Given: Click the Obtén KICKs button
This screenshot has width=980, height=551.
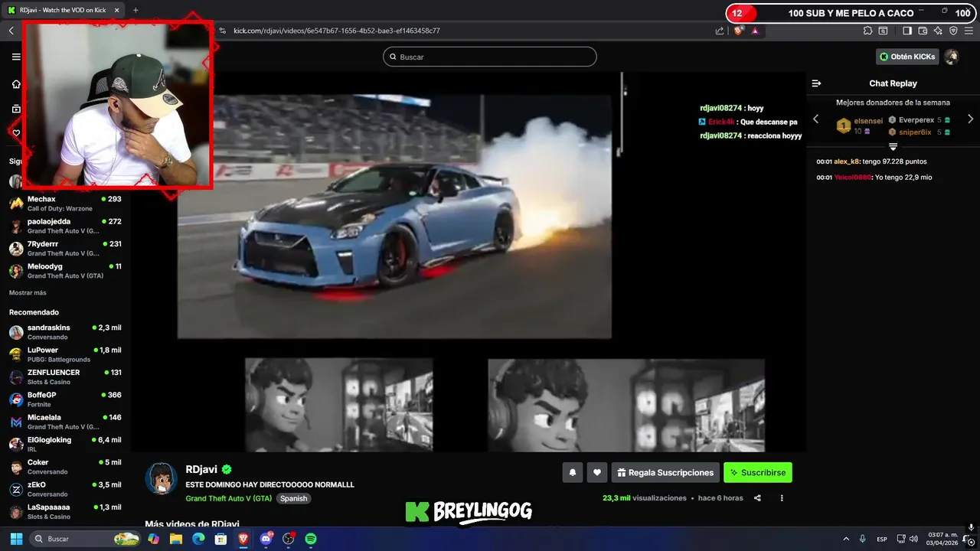Looking at the screenshot, I should [x=907, y=57].
